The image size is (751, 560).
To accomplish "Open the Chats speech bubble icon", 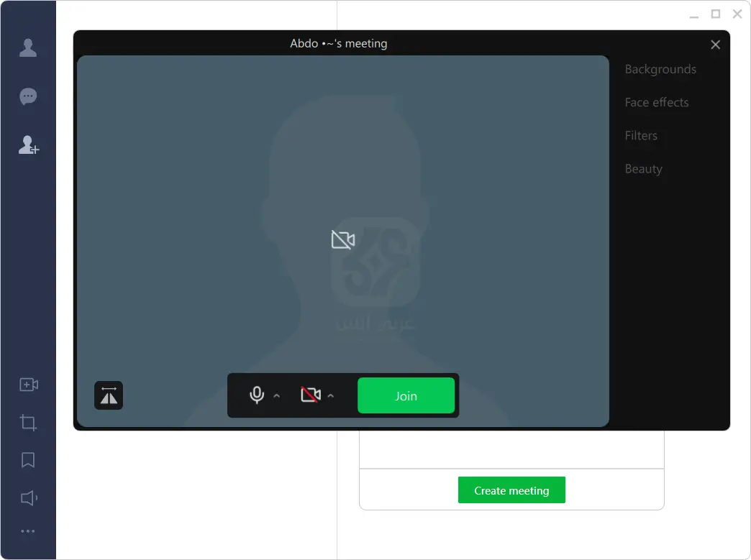I will point(28,96).
